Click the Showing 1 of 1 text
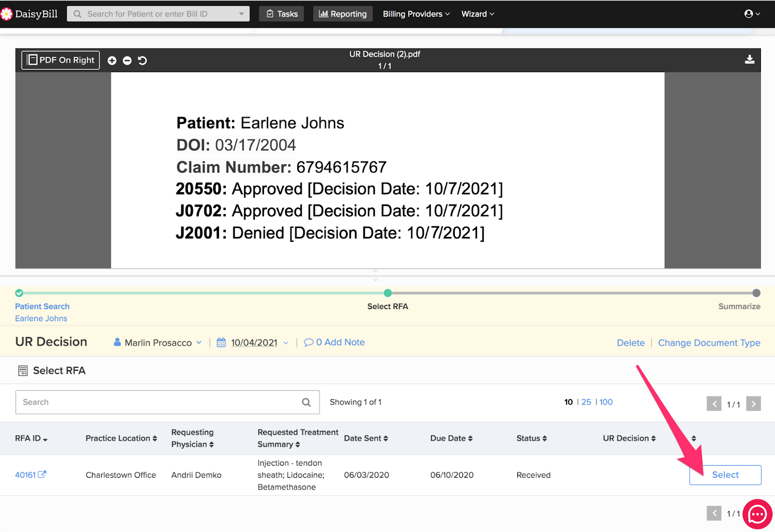This screenshot has width=775, height=532. (356, 402)
